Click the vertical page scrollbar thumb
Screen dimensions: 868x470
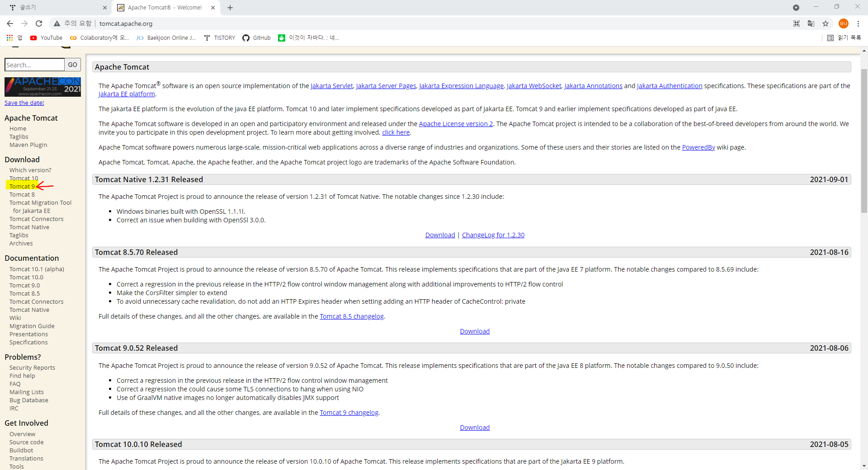(864, 140)
